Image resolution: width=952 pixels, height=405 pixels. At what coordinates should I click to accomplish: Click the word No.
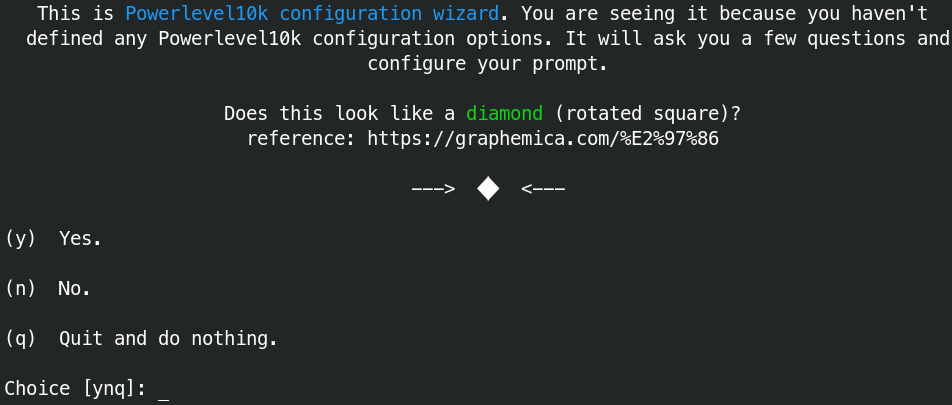(x=75, y=289)
